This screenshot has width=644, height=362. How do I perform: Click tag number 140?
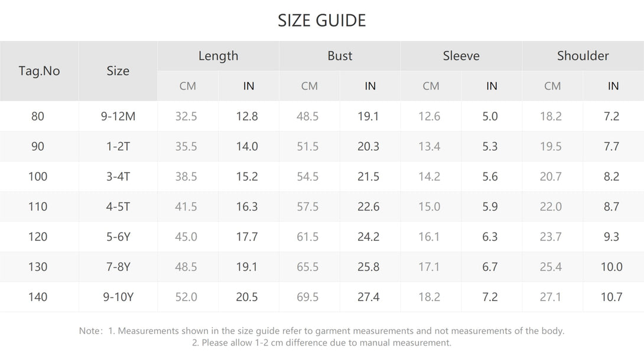point(38,296)
